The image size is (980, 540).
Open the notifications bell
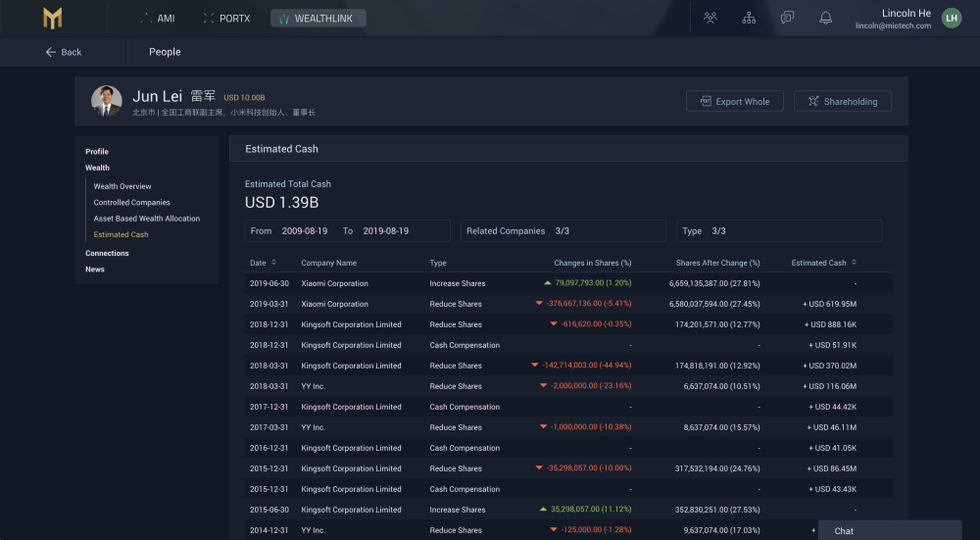pyautogui.click(x=825, y=18)
